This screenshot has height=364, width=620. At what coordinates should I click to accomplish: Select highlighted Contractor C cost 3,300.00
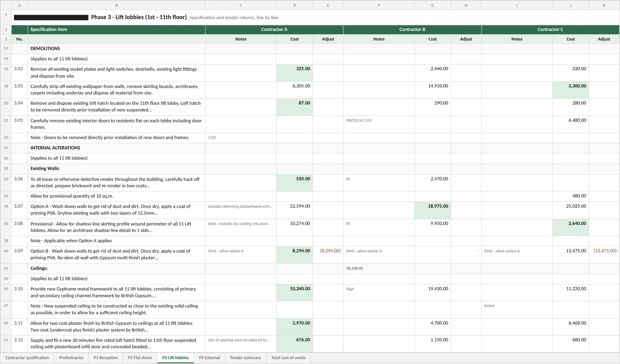(570, 90)
